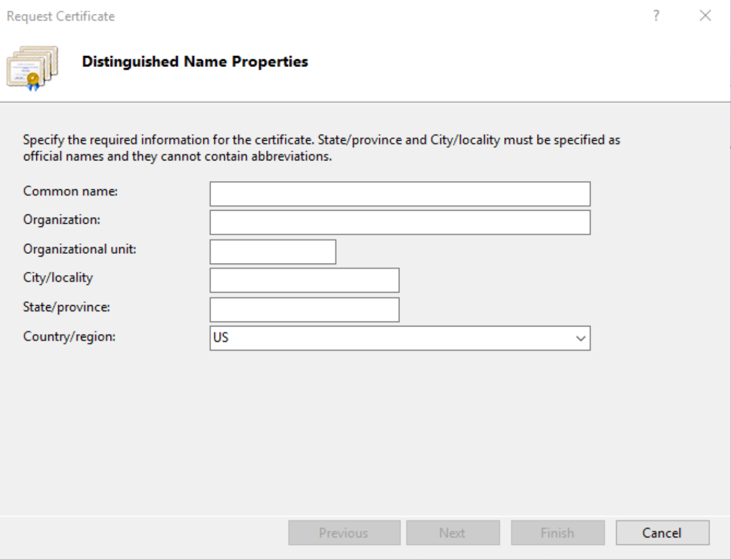Click inside the City/locality field

(x=304, y=280)
